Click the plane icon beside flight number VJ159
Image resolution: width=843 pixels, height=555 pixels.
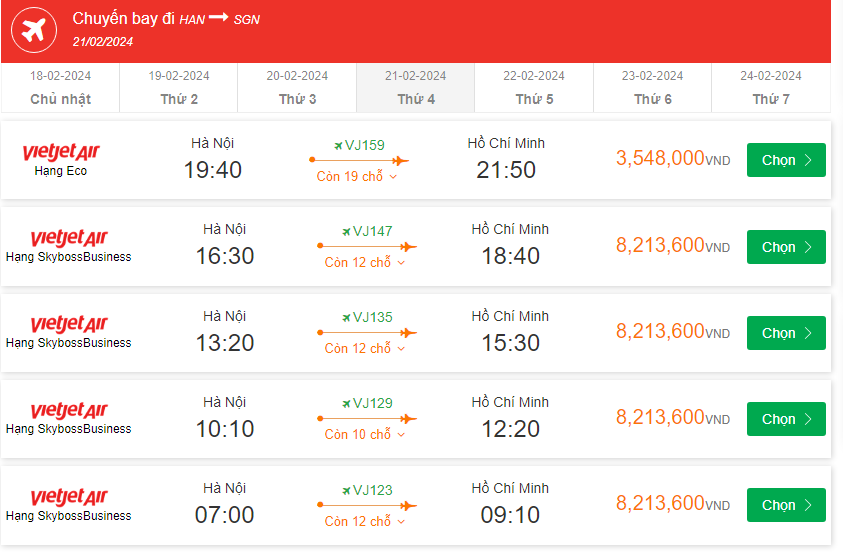(338, 145)
